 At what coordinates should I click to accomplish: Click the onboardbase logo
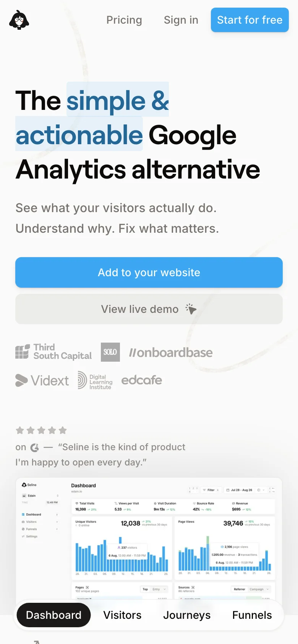(171, 353)
